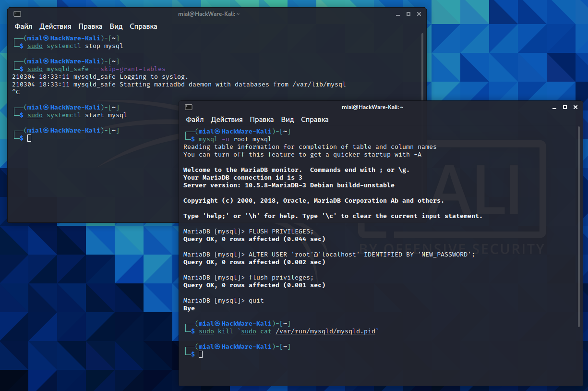Click the cursor prompt in front terminal
The image size is (588, 391).
[x=201, y=354]
